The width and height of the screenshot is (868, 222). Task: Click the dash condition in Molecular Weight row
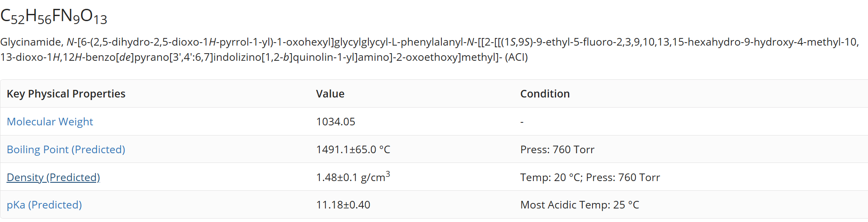522,122
